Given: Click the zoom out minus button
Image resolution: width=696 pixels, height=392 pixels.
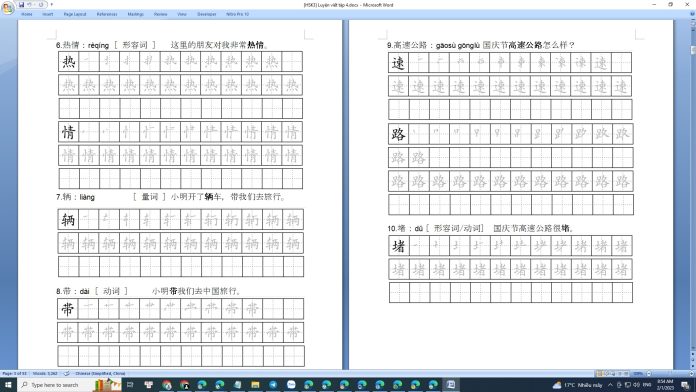Looking at the screenshot, I should click(649, 373).
